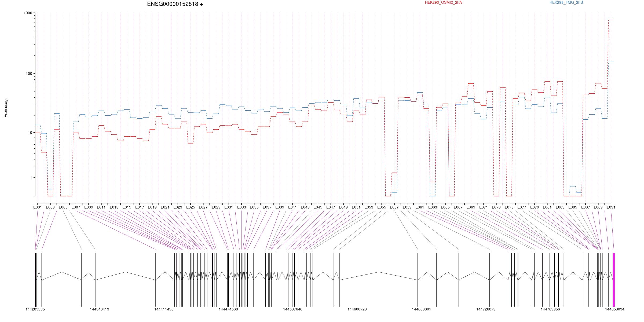This screenshot has height=322, width=644.
Task: Click exon label E039
Action: click(280, 207)
